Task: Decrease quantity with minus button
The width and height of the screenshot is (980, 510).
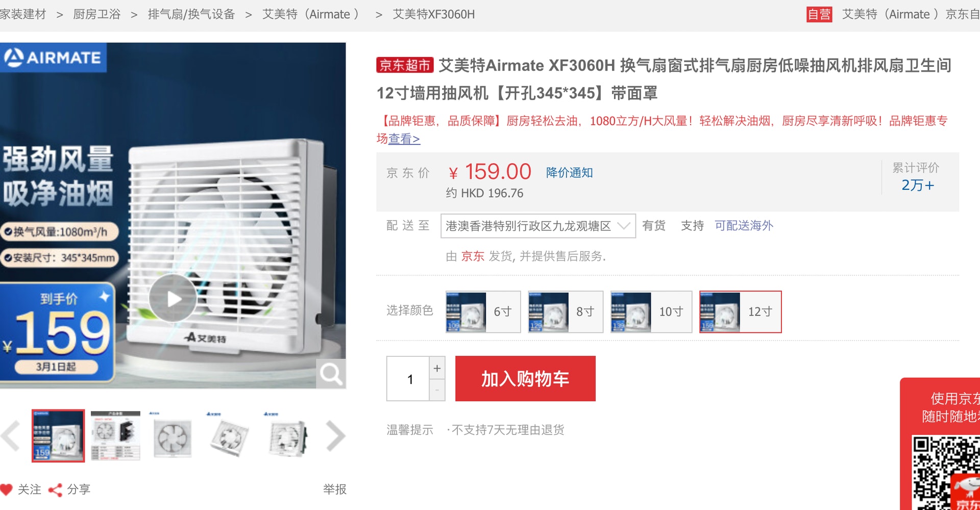Action: 437,390
